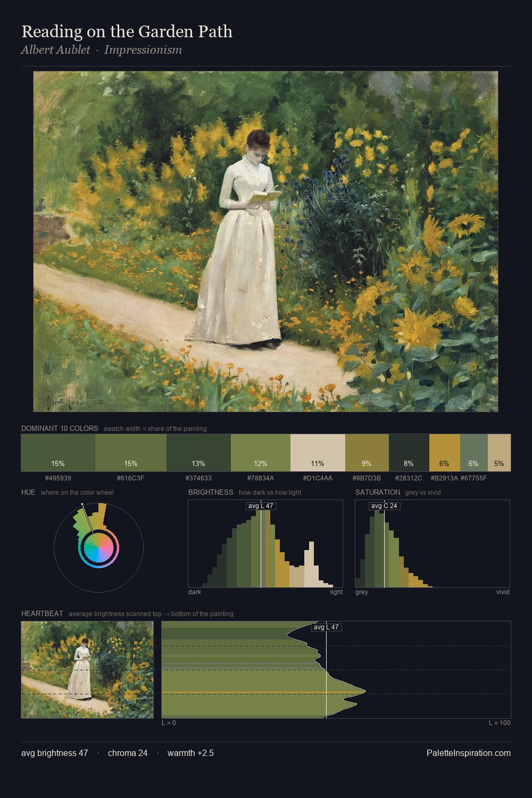Select the #374633 deep green swatch
Screen dimensions: 532x798
(198, 453)
